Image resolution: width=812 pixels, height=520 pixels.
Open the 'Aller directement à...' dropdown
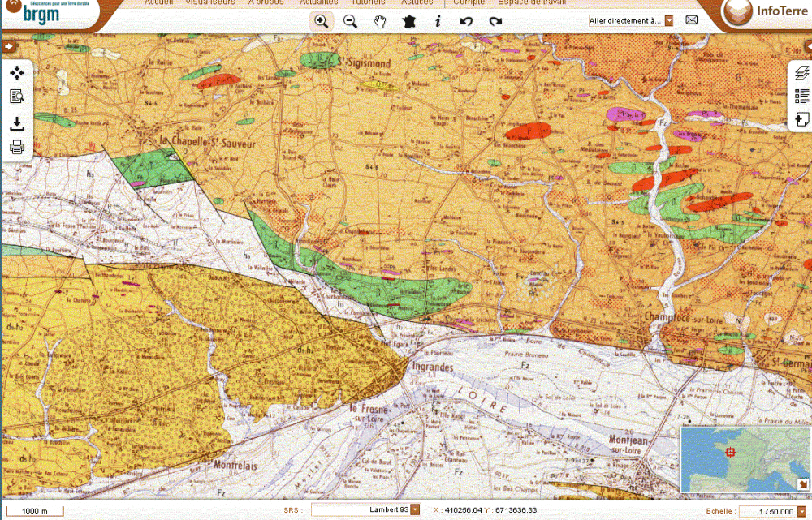[669, 20]
